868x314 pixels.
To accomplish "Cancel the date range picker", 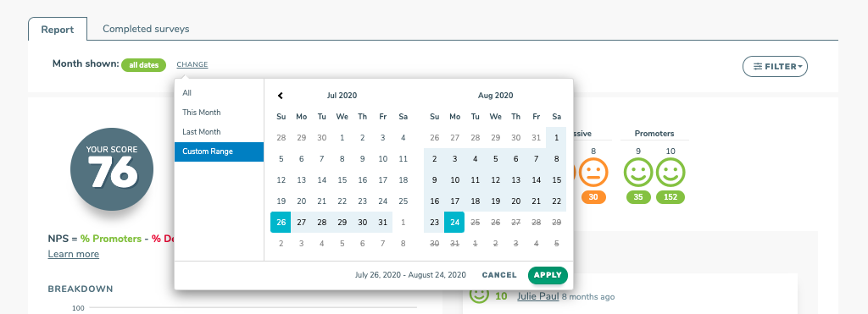I will 499,275.
